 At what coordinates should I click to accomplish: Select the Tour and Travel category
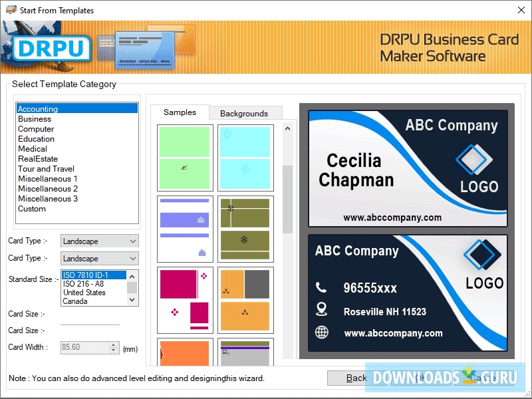[x=46, y=168]
